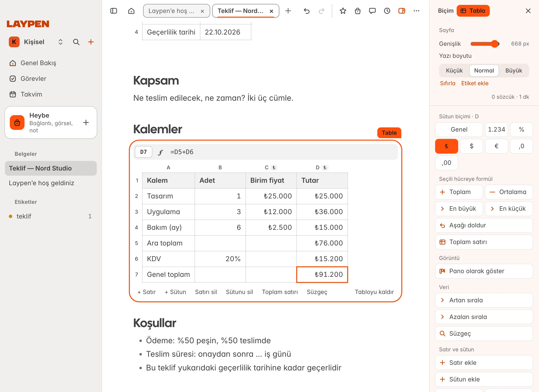The image size is (539, 392).
Task: Set column format to Turkish lira
Action: point(446,146)
